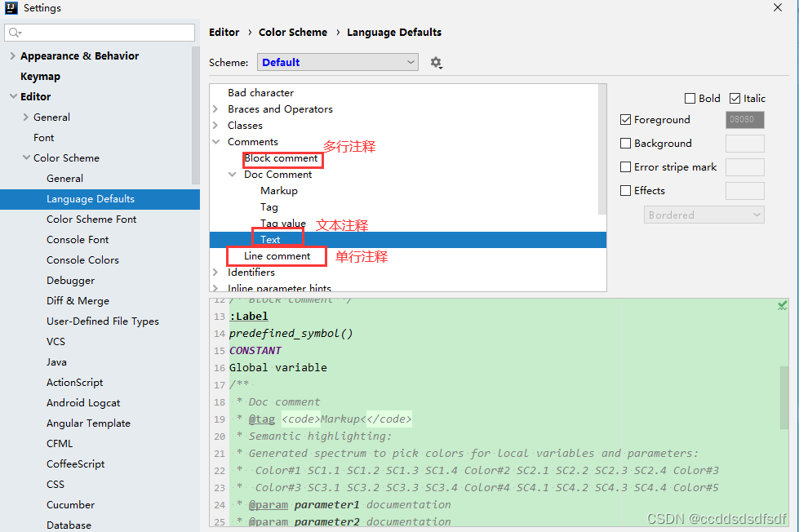
Task: Select Angular Template colors
Action: pyautogui.click(x=89, y=423)
